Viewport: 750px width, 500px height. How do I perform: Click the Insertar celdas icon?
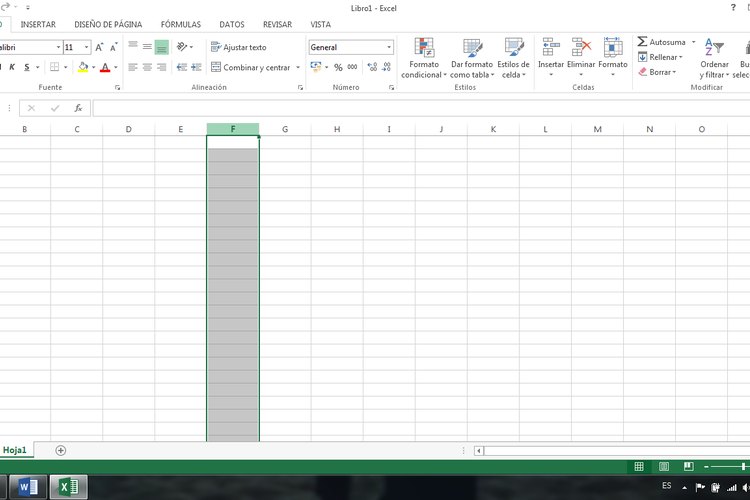(551, 48)
